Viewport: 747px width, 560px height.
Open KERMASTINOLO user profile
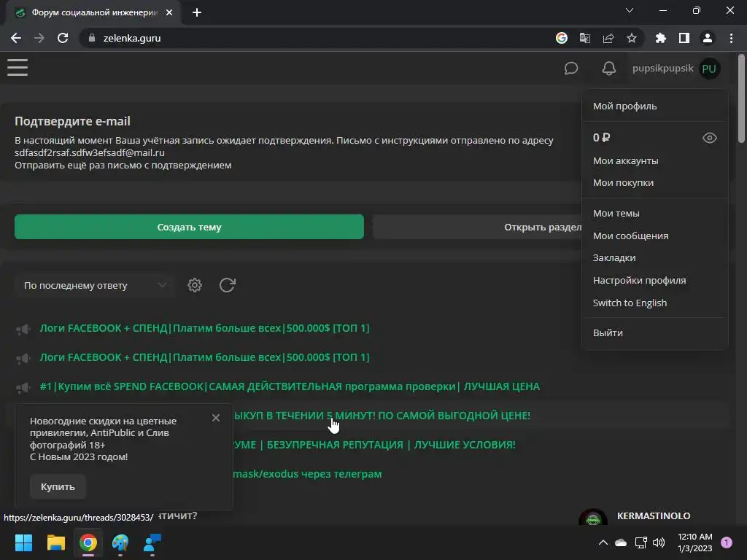(654, 516)
